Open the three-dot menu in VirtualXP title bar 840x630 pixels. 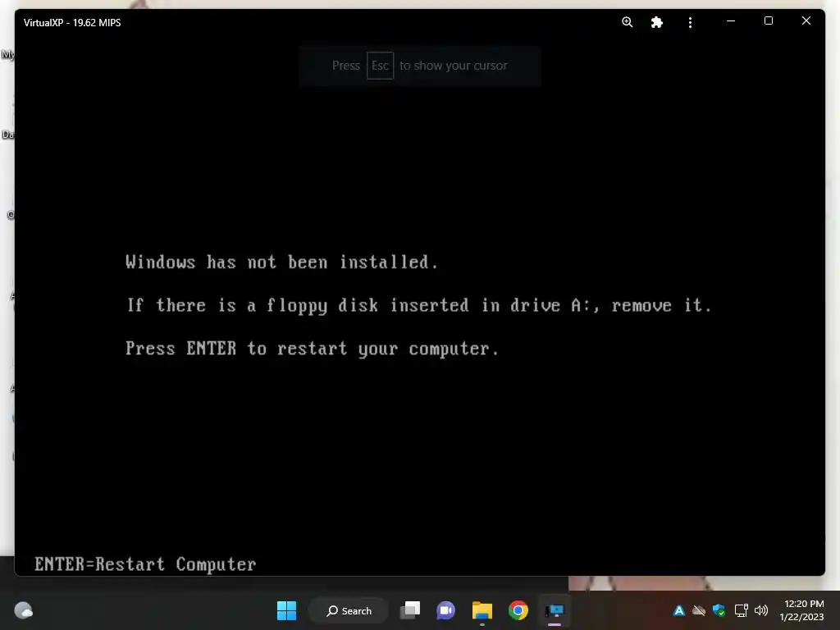tap(690, 22)
